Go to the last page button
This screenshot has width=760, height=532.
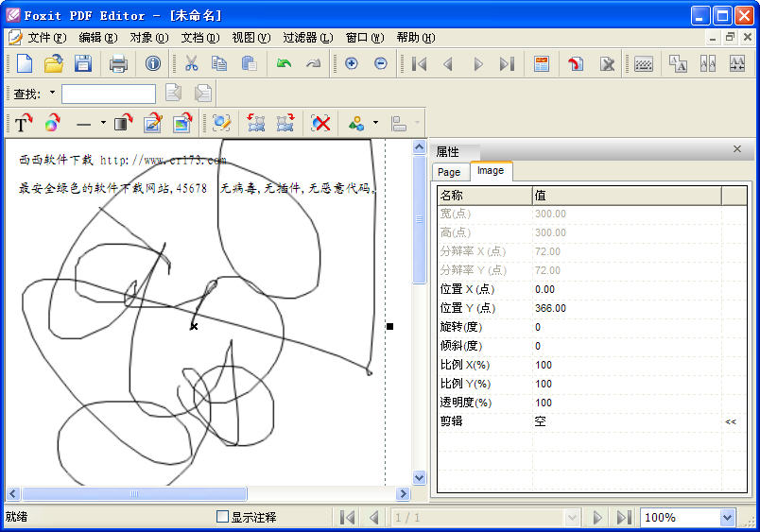pyautogui.click(x=624, y=517)
